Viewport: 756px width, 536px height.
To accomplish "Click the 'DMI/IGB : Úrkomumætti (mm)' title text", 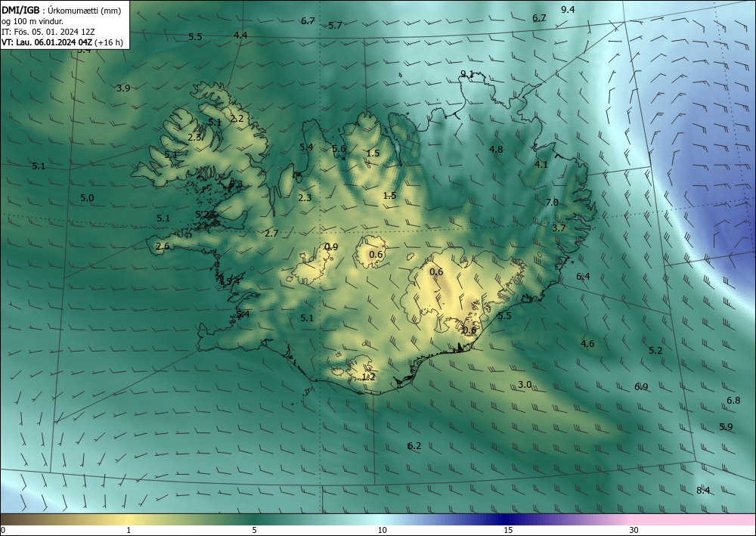I will pos(61,11).
